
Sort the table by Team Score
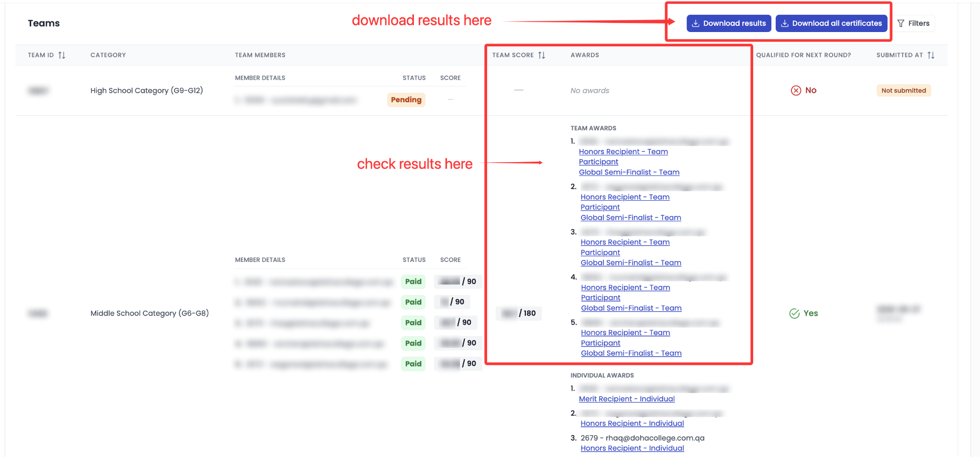tap(541, 55)
